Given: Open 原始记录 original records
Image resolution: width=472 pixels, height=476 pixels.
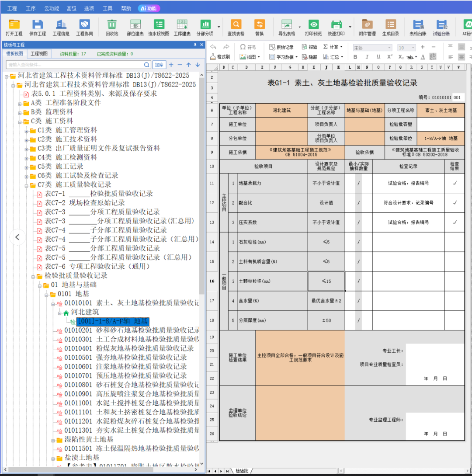Looking at the screenshot, I should [x=281, y=47].
